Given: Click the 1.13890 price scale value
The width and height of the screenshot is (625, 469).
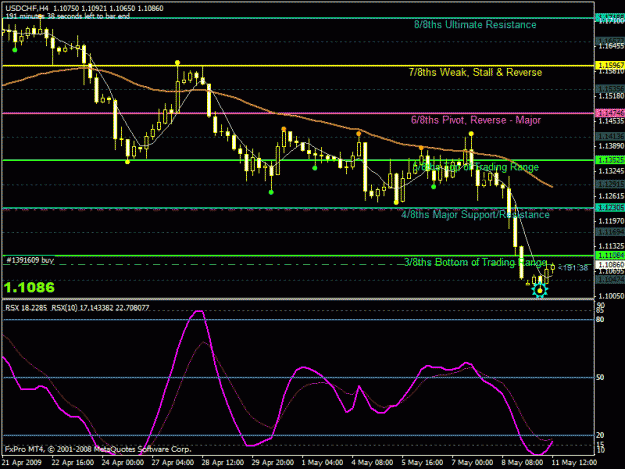Looking at the screenshot, I should point(611,146).
